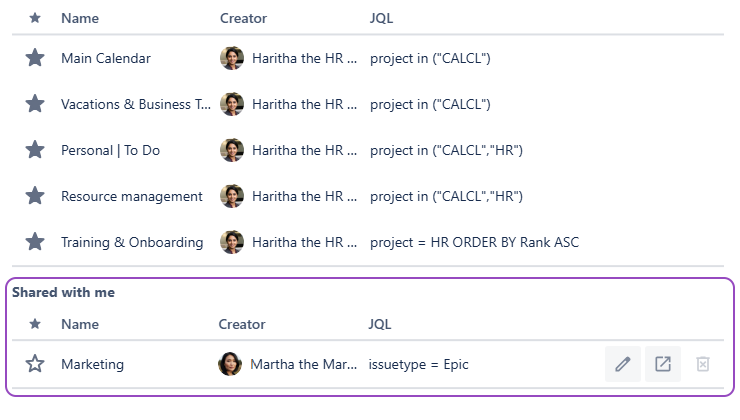Select the Training & Onboarding filter
This screenshot has height=420, width=740.
tap(132, 242)
